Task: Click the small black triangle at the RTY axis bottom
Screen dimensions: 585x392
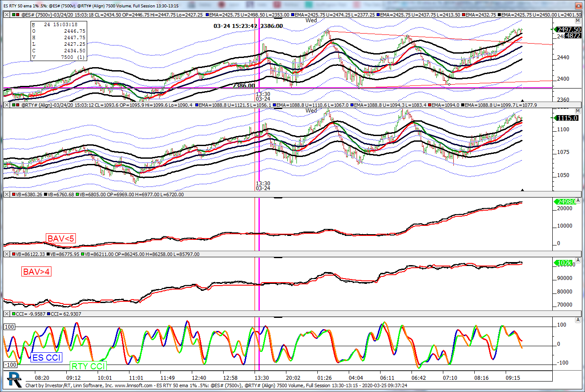Action: click(x=523, y=190)
